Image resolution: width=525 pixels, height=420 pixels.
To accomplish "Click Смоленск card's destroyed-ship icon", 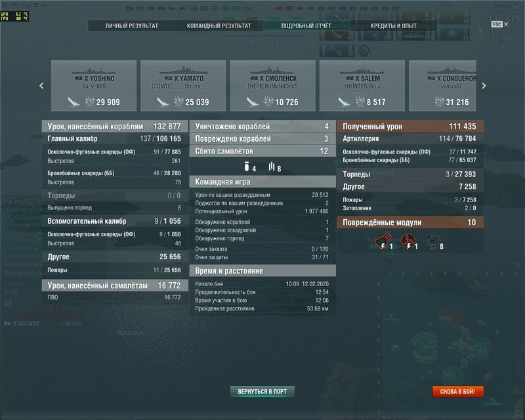I will point(253,102).
